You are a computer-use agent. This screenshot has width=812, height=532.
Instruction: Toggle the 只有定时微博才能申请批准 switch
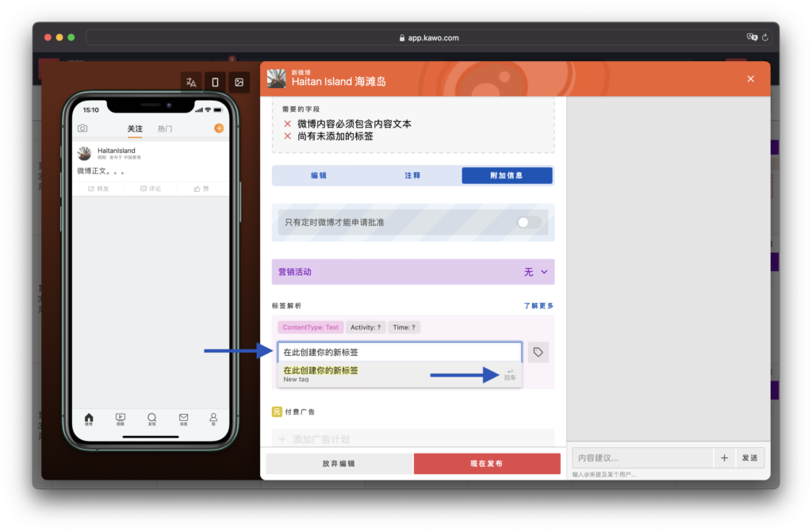[529, 222]
